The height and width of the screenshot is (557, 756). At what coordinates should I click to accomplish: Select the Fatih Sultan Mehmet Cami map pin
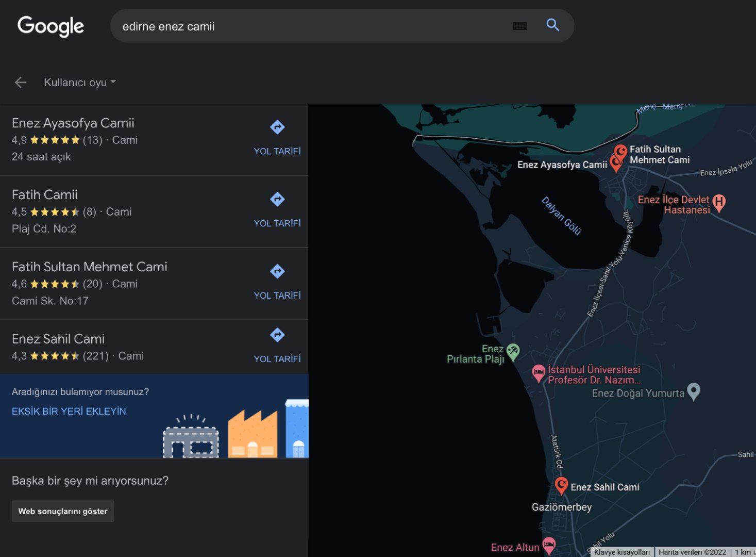click(x=621, y=153)
